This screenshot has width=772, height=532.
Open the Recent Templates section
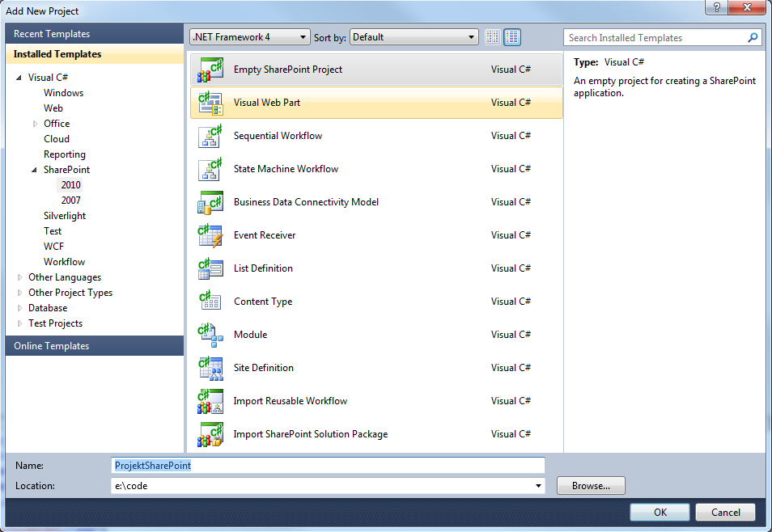tap(95, 34)
